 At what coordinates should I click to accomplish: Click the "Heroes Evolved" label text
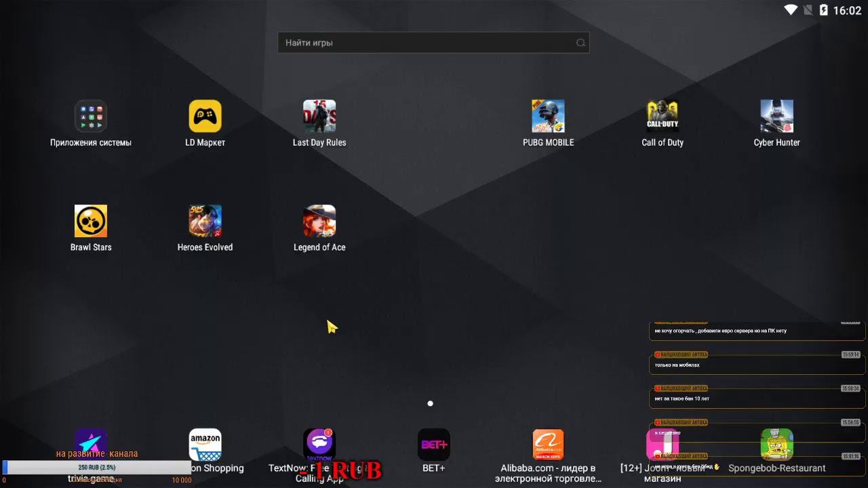(x=205, y=247)
